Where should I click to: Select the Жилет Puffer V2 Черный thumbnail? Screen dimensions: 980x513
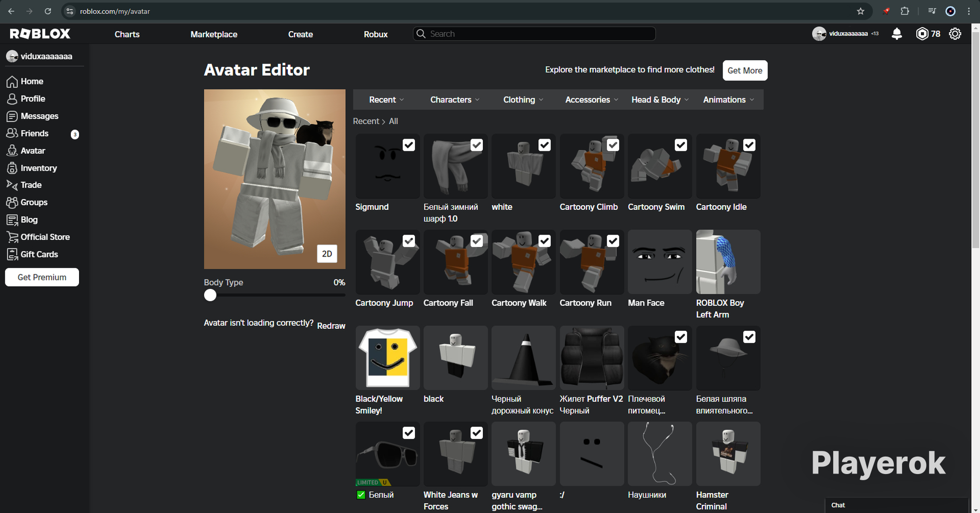click(x=592, y=358)
